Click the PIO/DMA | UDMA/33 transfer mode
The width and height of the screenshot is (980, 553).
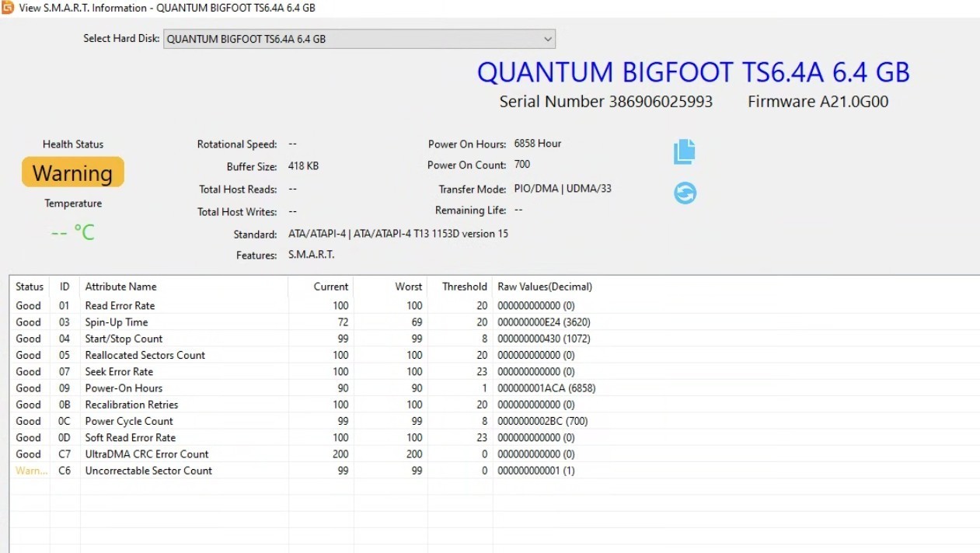563,189
